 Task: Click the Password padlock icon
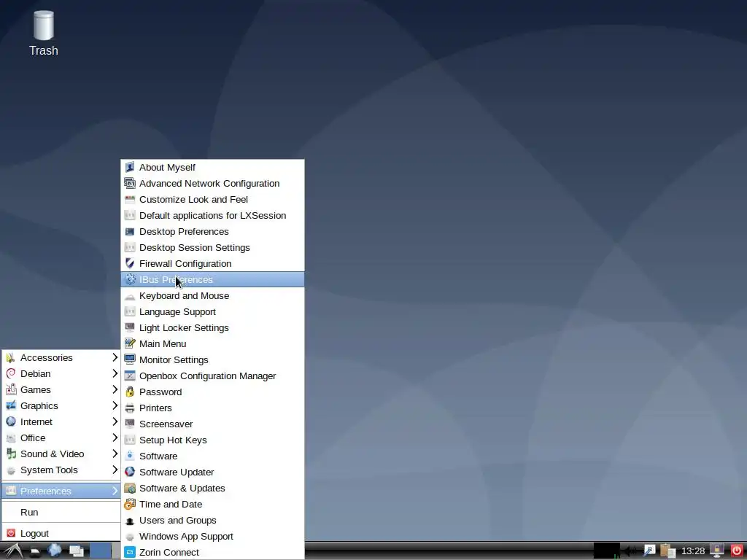click(130, 392)
